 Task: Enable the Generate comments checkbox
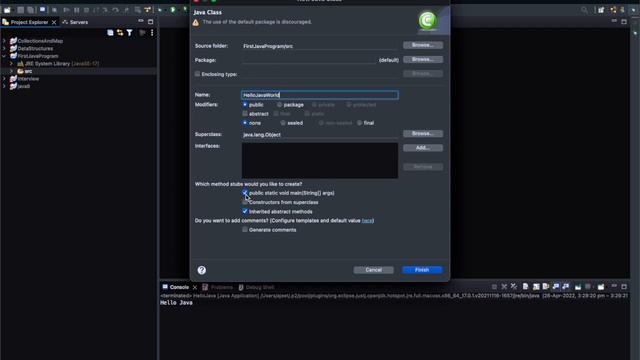point(245,230)
